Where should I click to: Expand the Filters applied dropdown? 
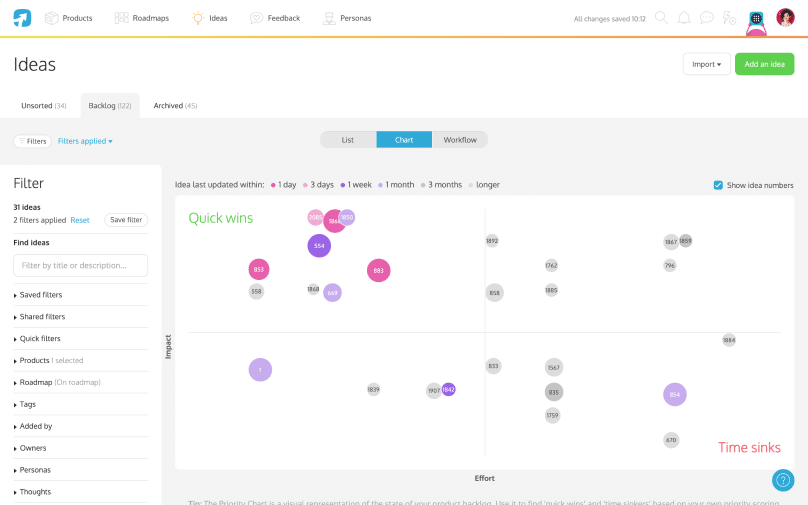pyautogui.click(x=85, y=141)
